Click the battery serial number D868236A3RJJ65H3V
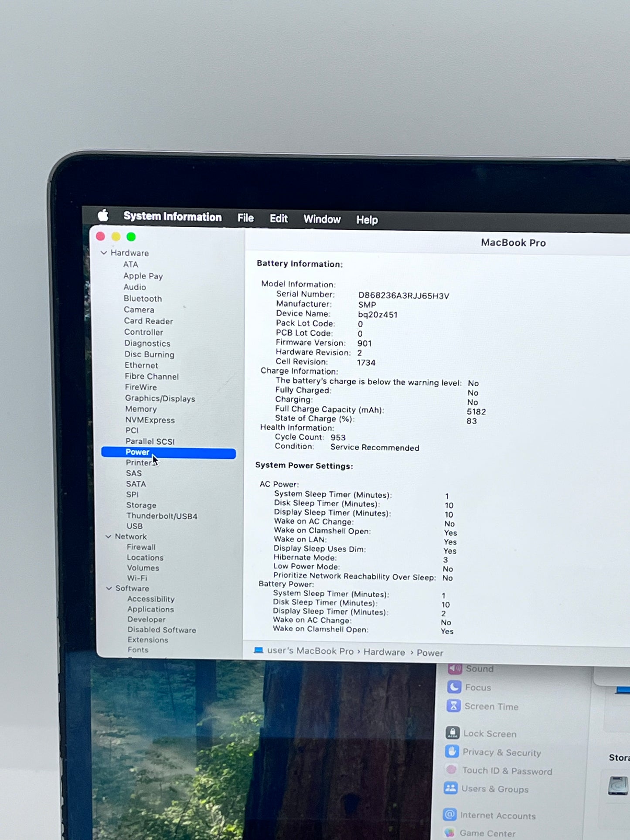Viewport: 630px width, 840px height. coord(404,296)
